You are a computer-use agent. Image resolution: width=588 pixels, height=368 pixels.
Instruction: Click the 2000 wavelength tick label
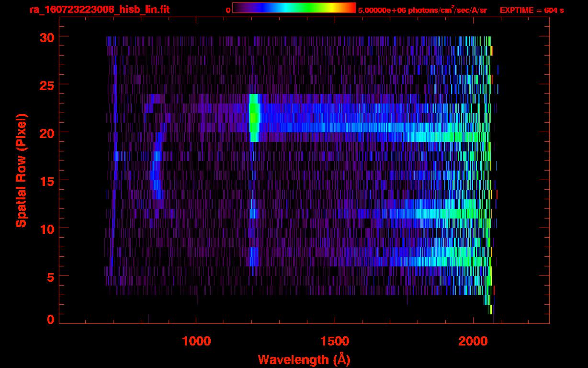(472, 341)
